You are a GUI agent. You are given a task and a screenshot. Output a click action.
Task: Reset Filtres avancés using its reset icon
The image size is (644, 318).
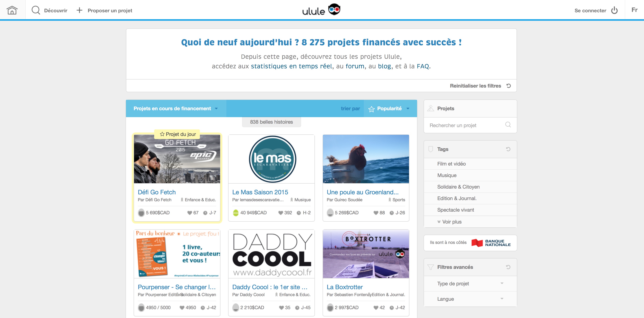point(508,267)
